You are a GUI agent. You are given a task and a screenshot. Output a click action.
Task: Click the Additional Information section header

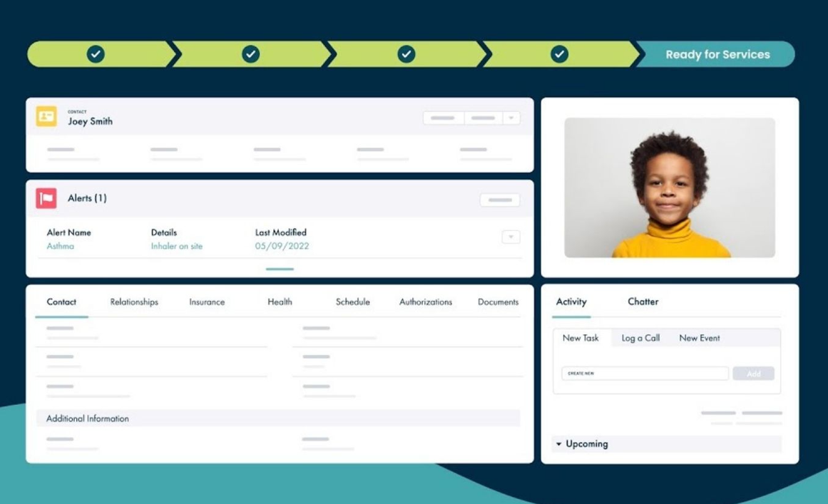(x=278, y=418)
